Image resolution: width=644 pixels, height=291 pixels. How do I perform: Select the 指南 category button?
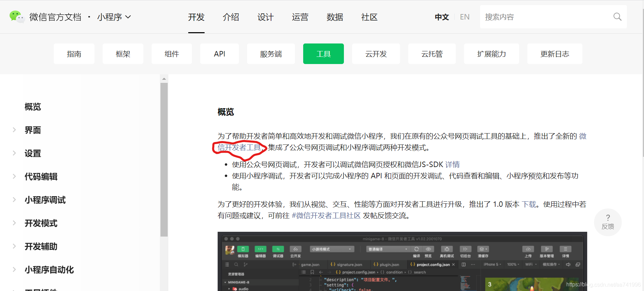click(74, 54)
